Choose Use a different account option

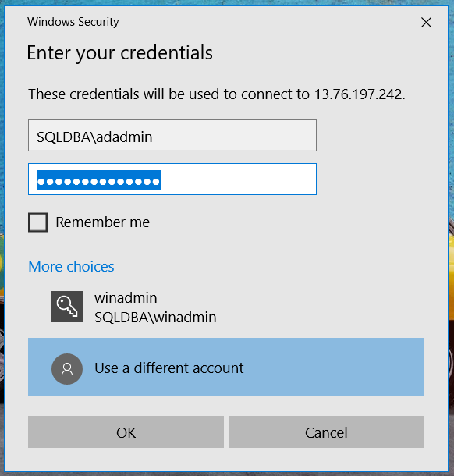[226, 367]
